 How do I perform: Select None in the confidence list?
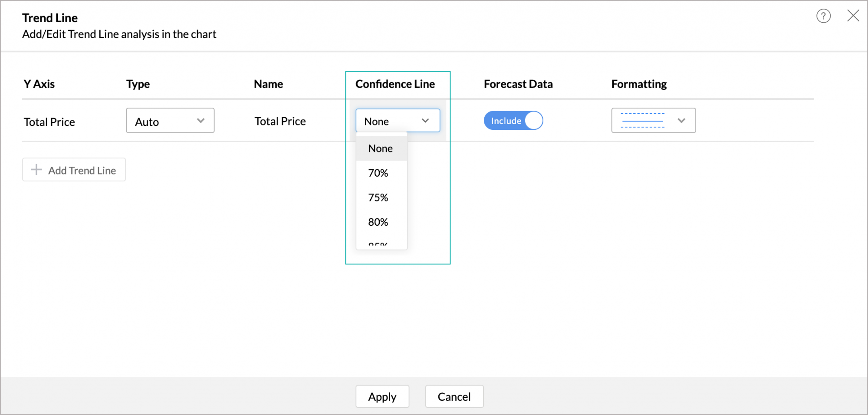point(381,148)
